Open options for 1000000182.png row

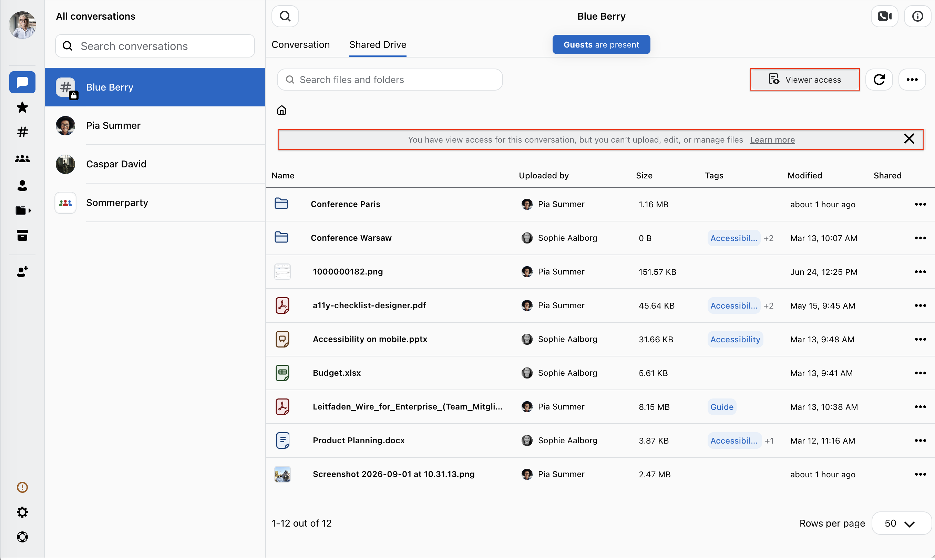(920, 272)
